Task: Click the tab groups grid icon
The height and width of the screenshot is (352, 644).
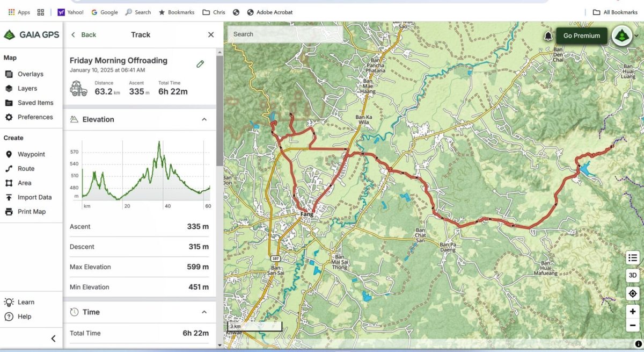Action: (x=40, y=12)
